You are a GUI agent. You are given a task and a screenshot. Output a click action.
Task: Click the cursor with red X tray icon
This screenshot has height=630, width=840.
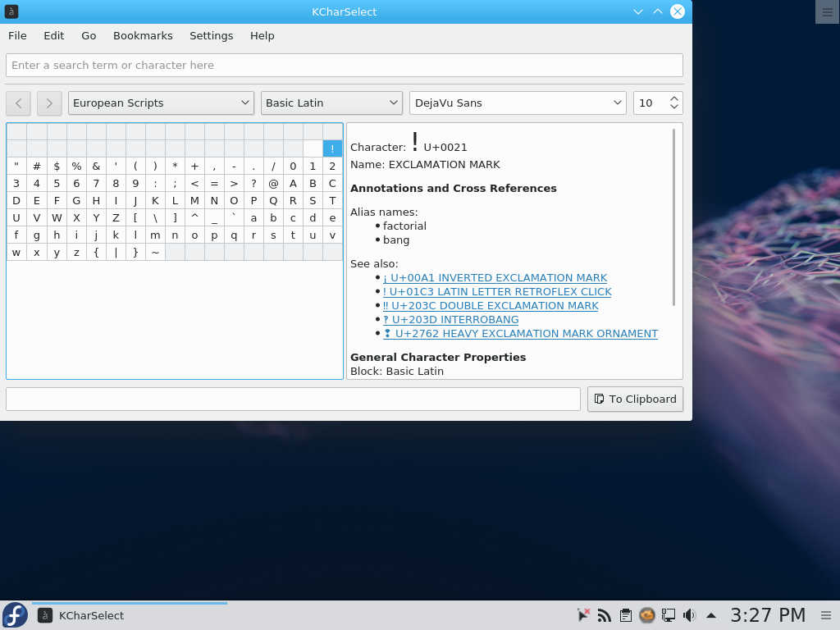583,615
